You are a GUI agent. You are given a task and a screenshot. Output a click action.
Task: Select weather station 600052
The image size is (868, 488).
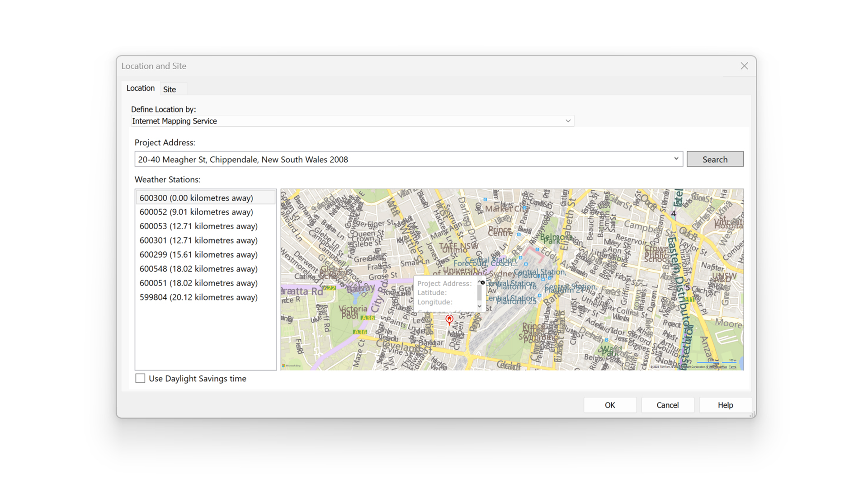pyautogui.click(x=196, y=212)
